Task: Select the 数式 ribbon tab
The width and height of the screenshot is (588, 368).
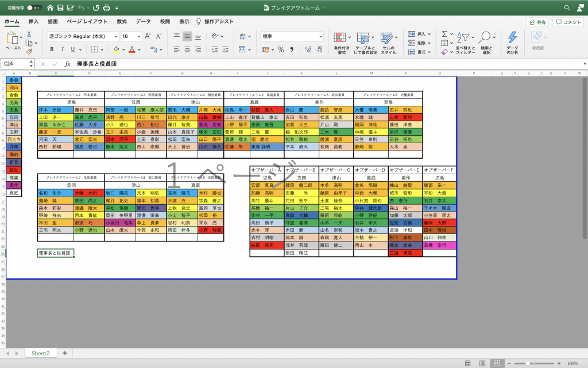Action: (122, 21)
